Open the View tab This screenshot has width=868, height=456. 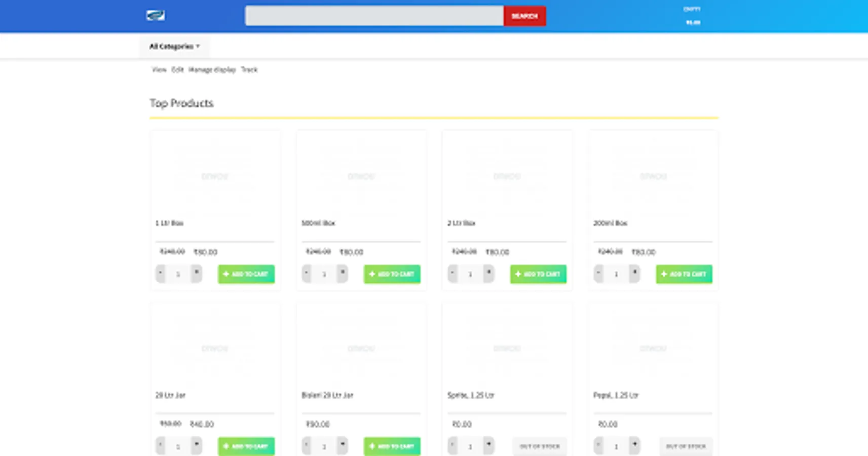pos(159,69)
